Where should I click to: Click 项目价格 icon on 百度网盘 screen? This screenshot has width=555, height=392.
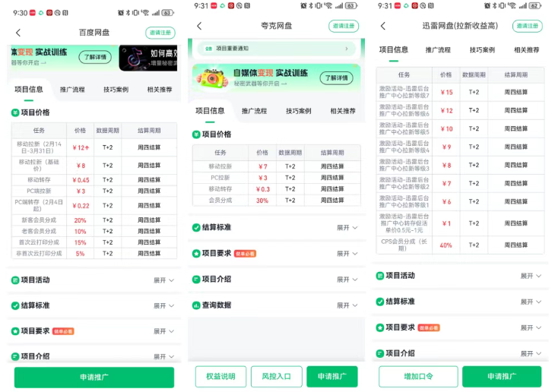click(x=15, y=112)
